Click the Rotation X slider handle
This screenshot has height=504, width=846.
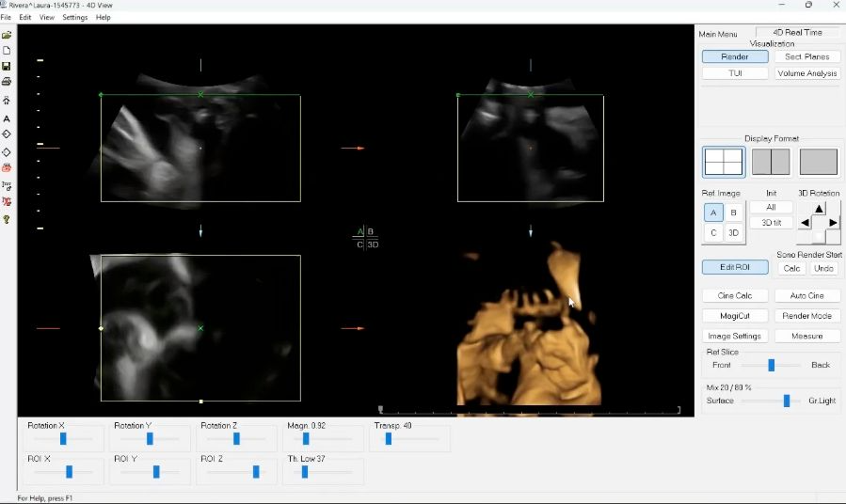[63, 438]
